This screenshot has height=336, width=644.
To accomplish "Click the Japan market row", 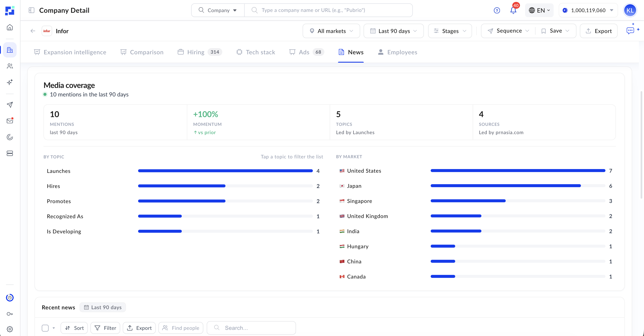I will coord(475,186).
